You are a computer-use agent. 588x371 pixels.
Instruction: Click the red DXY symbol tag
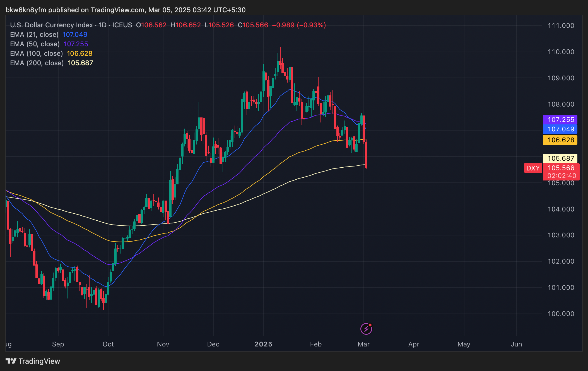click(x=533, y=168)
